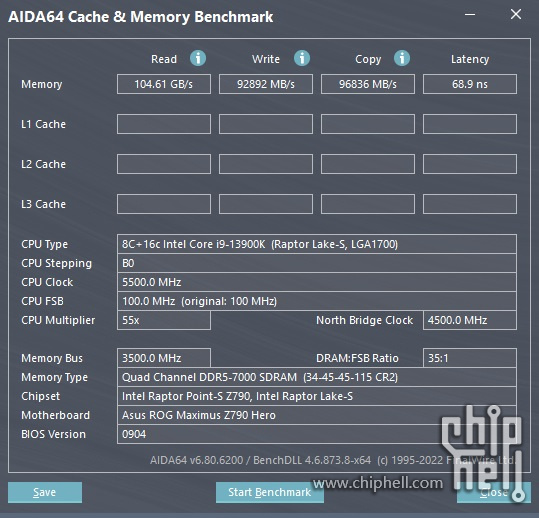Select the Memory Latency result field
This screenshot has height=518, width=539.
(470, 84)
